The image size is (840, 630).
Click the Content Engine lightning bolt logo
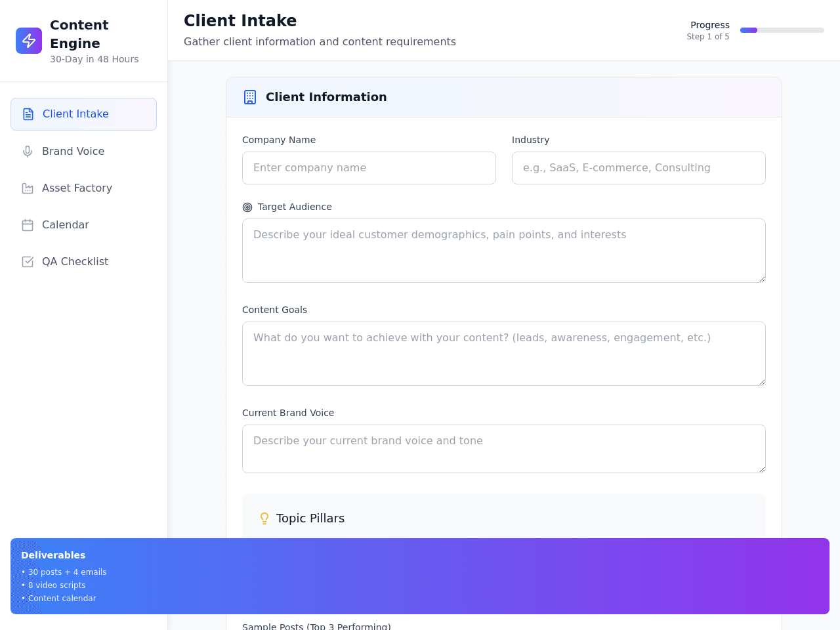point(29,41)
